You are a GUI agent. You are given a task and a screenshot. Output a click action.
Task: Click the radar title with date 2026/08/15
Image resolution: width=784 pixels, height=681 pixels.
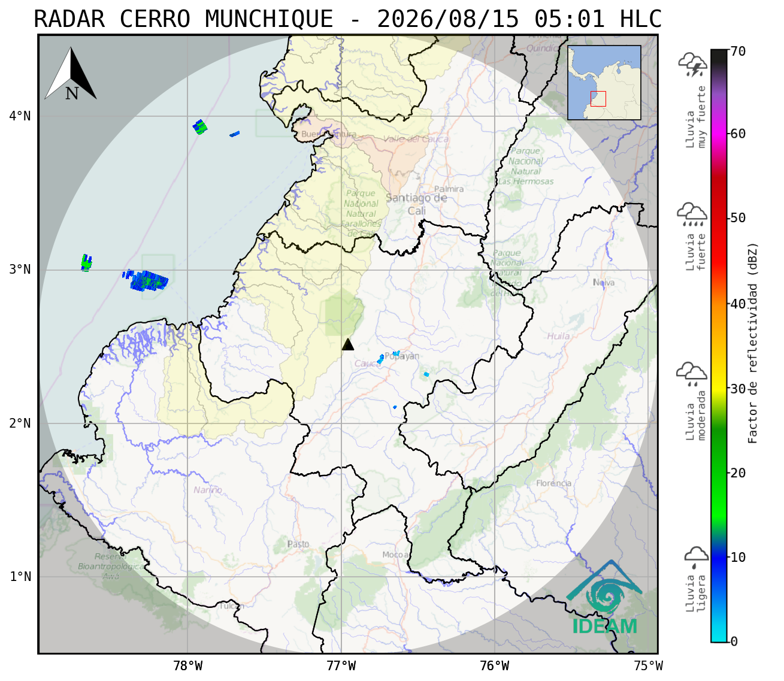(347, 19)
